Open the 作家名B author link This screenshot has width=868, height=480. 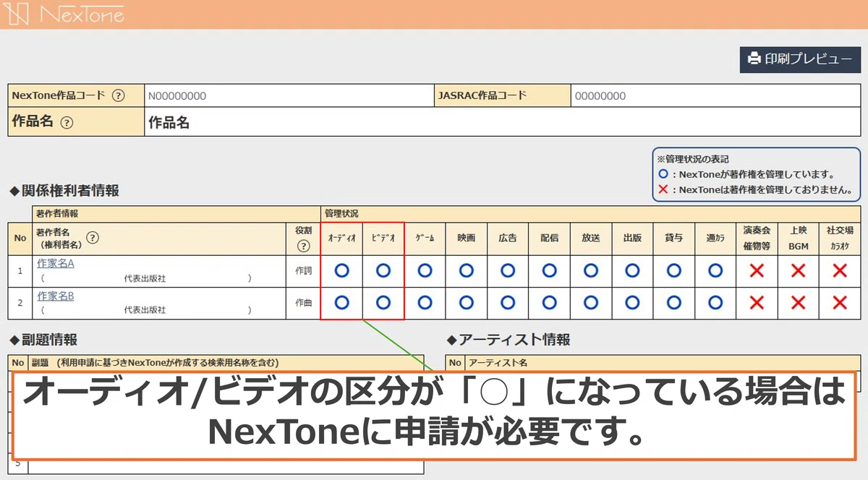coord(56,296)
